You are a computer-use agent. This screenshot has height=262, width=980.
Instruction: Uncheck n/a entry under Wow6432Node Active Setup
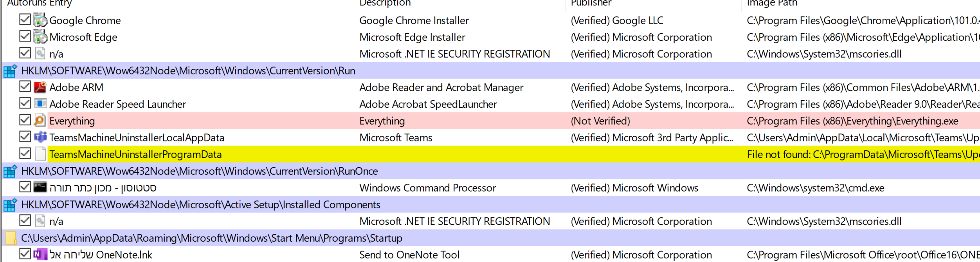tap(25, 220)
